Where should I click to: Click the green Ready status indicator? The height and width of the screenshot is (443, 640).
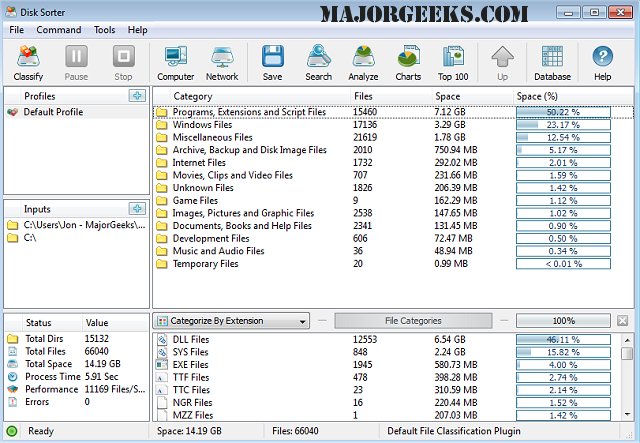pyautogui.click(x=12, y=431)
